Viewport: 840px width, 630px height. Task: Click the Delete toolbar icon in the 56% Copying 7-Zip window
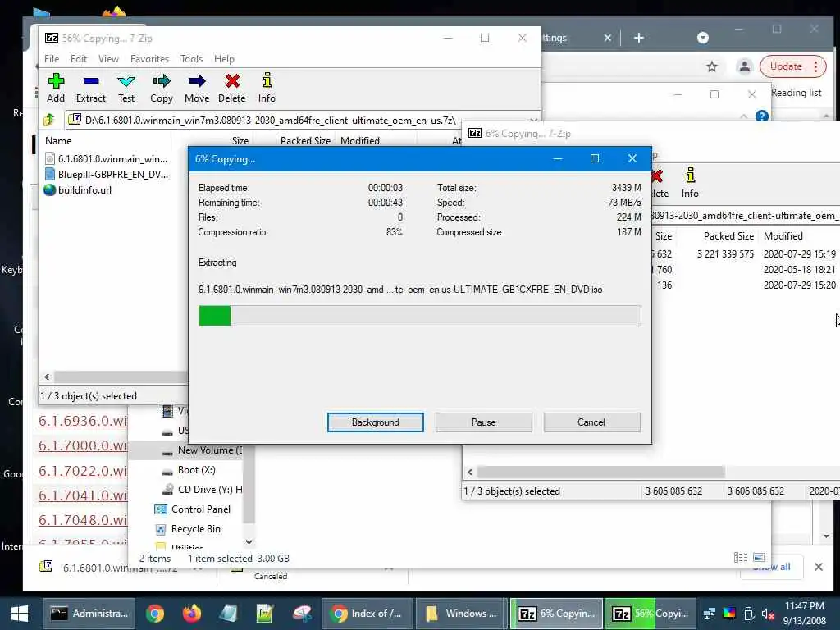(x=232, y=88)
